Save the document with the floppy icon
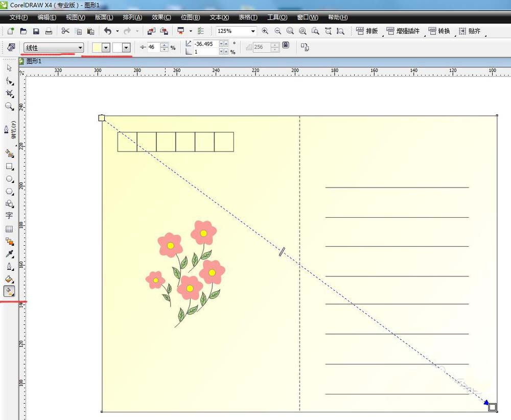The width and height of the screenshot is (511, 420). (36, 31)
